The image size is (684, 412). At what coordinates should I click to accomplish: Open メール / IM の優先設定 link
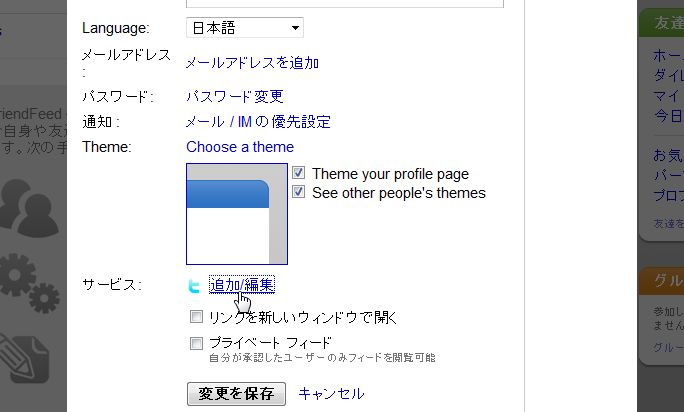pos(258,121)
